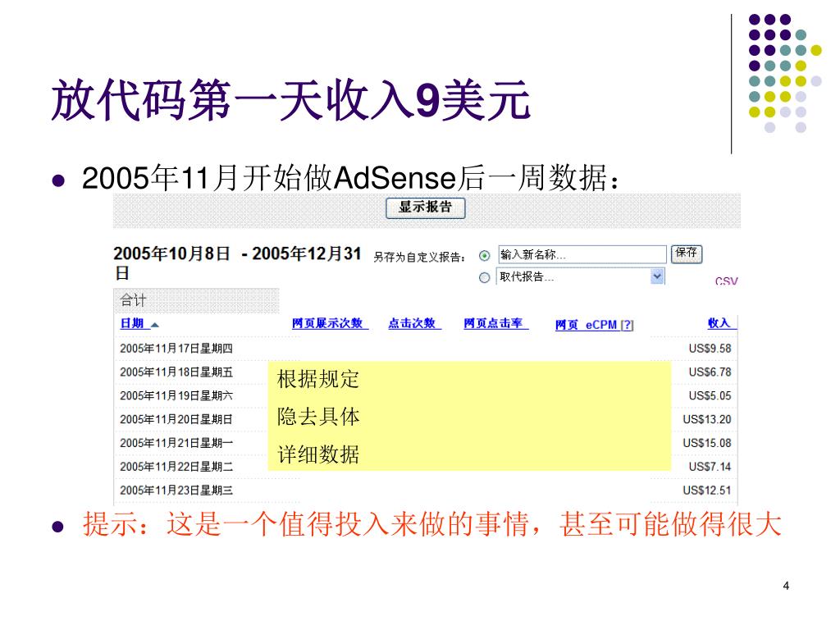Click the slide page number 4

tap(786, 586)
